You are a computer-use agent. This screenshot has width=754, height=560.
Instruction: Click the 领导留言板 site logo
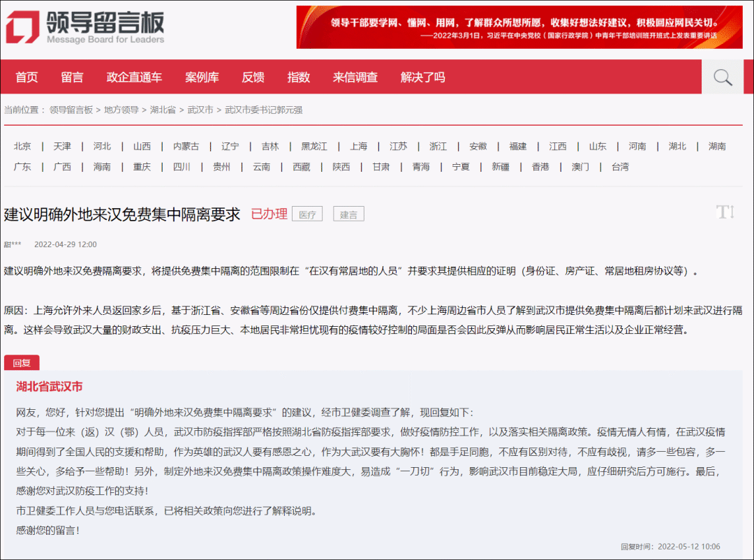coord(85,28)
